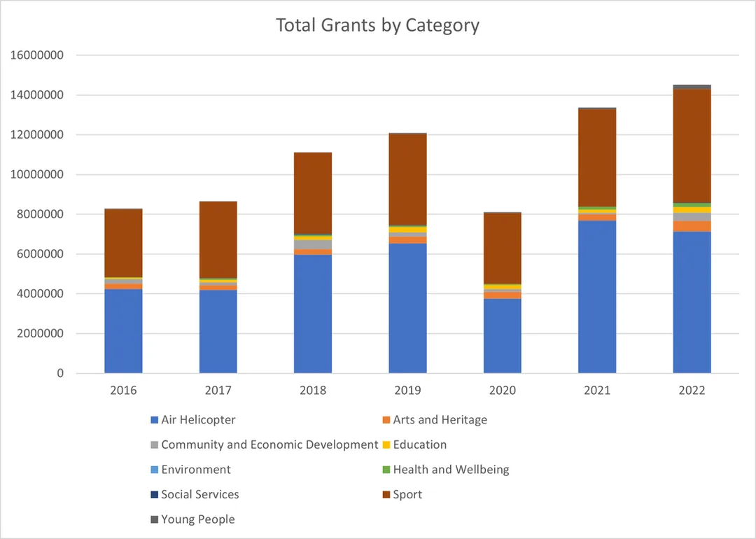
Task: Click the Air Helicopter legend color swatch
Action: [x=154, y=420]
